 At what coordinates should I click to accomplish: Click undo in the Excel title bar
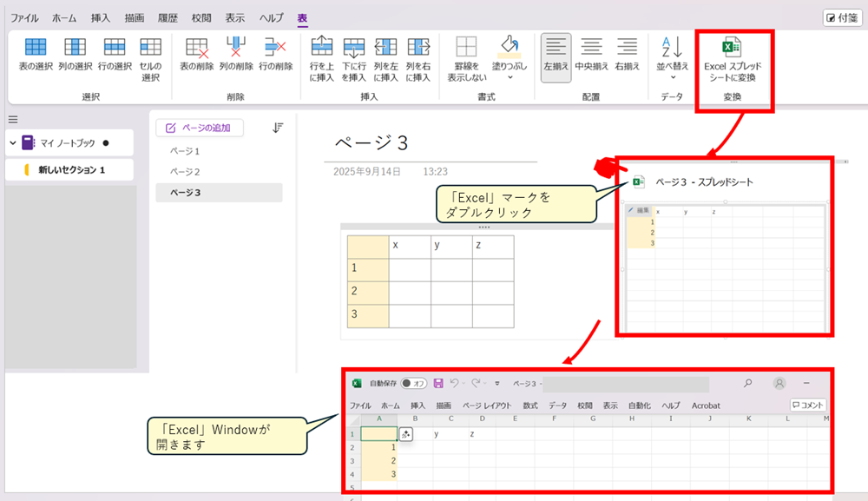click(455, 383)
